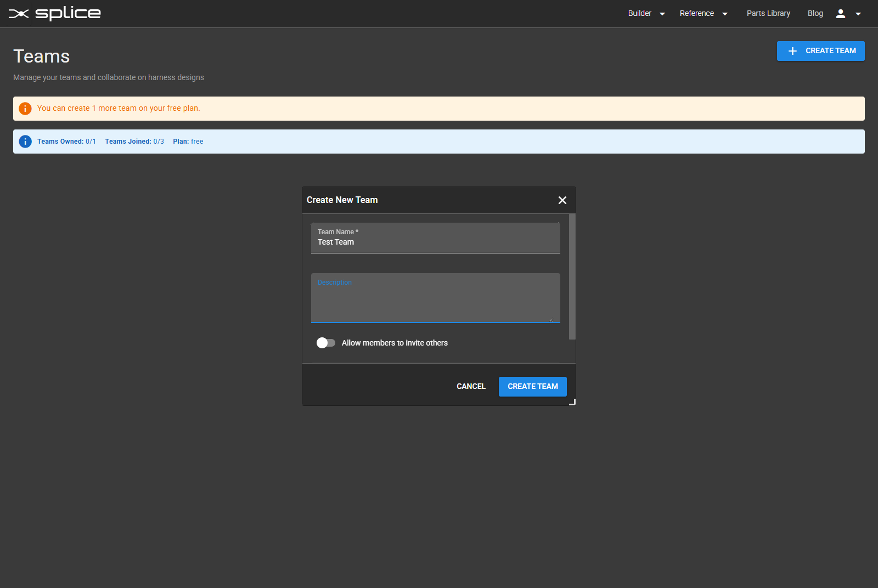Click the resize handle at the dialog corner
Image resolution: width=878 pixels, height=588 pixels.
click(x=572, y=402)
